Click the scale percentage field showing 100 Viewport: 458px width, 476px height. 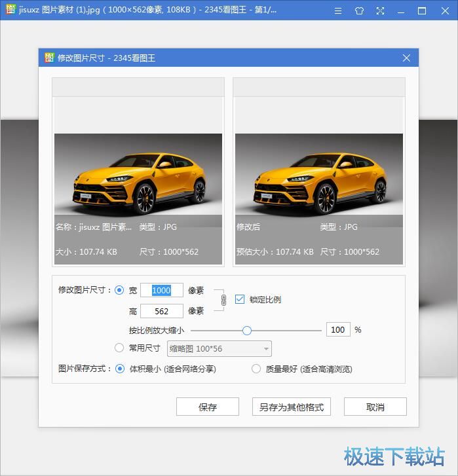pos(338,330)
